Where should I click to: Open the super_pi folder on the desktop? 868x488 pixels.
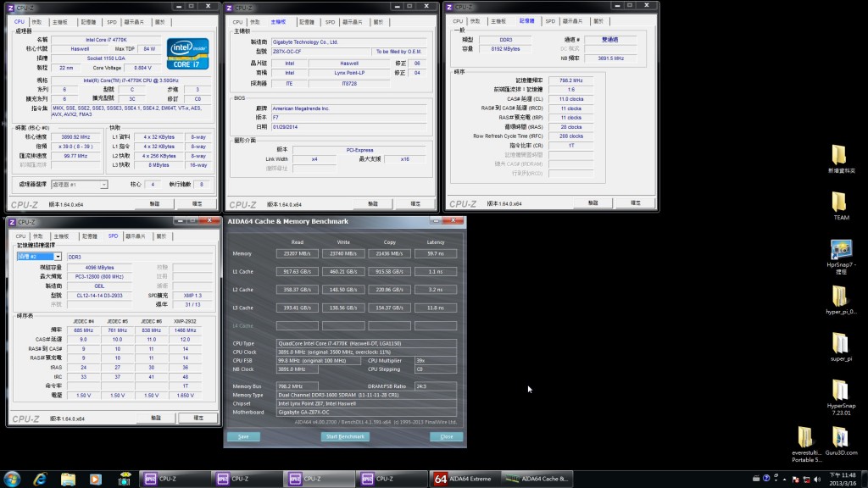click(841, 347)
